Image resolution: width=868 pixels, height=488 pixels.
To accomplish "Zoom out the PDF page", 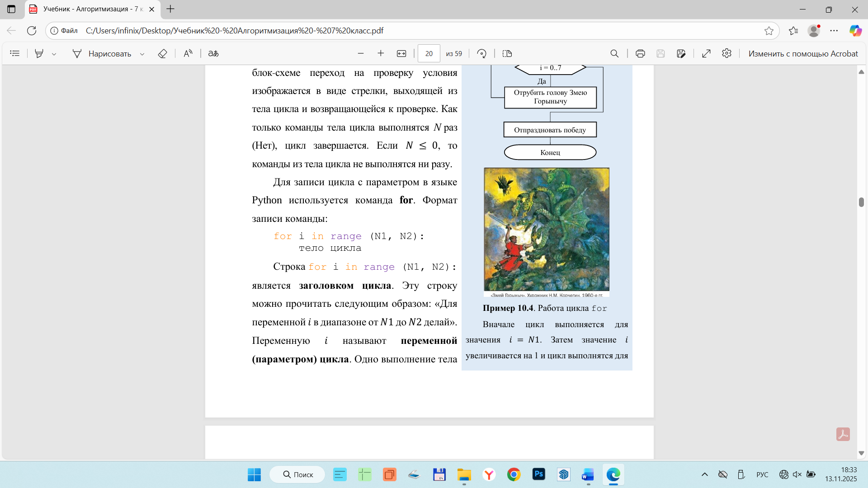I will point(361,53).
